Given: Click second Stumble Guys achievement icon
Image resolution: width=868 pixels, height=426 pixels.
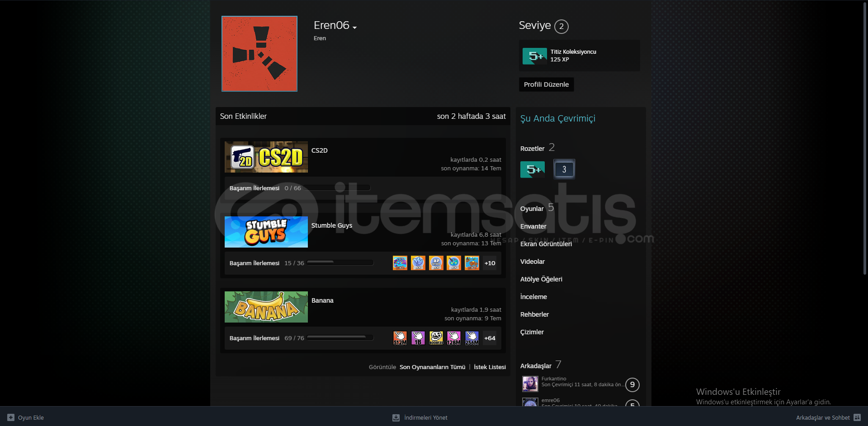Looking at the screenshot, I should pyautogui.click(x=418, y=263).
